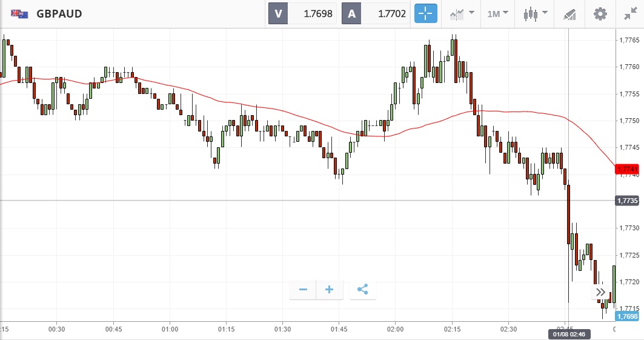The height and width of the screenshot is (340, 644).
Task: Toggle the crosshair cursor tool
Action: click(425, 13)
